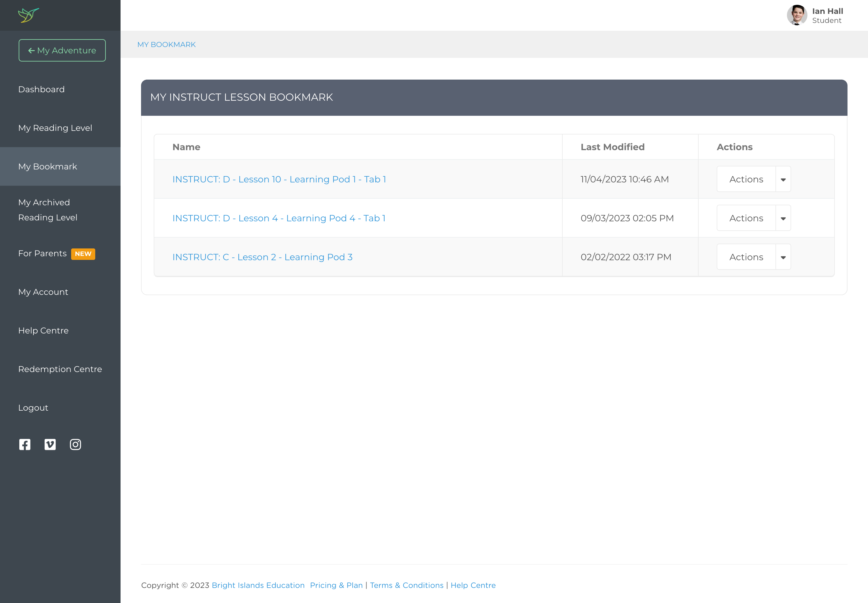Open Instagram social icon
Viewport: 868px width, 603px height.
(76, 444)
